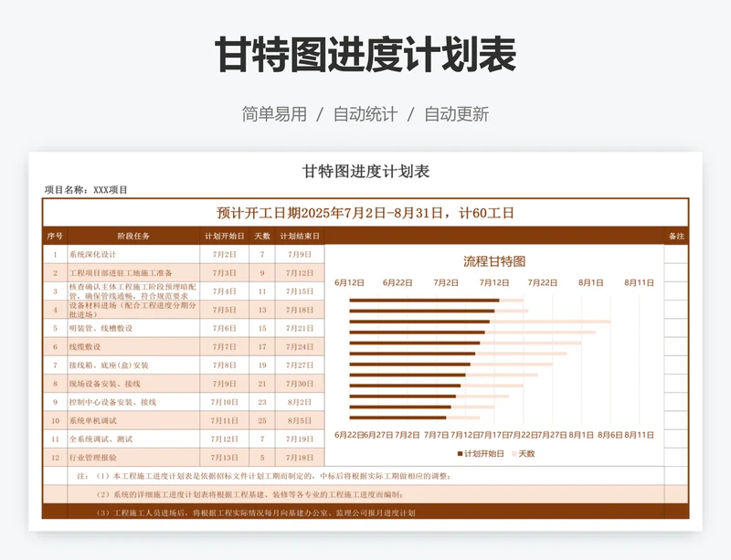Viewport: 731px width, 560px height.
Task: Select note (2) 系统的详细施工进度计划表 row
Action: (x=365, y=494)
